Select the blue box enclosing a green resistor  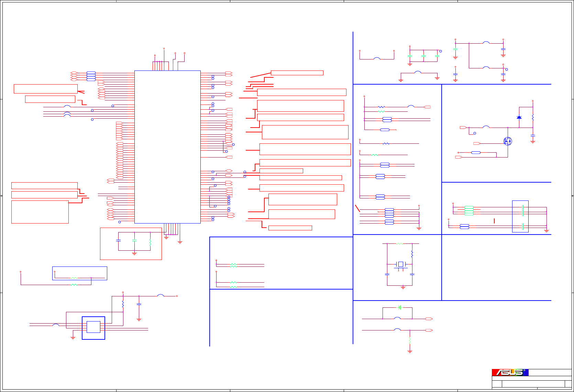click(80, 273)
